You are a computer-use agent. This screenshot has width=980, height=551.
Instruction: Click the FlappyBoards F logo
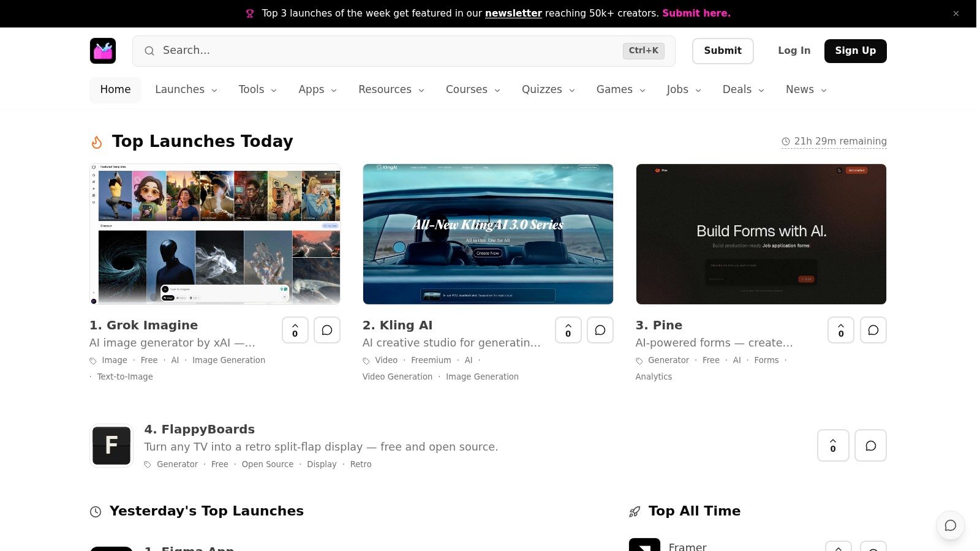point(111,445)
